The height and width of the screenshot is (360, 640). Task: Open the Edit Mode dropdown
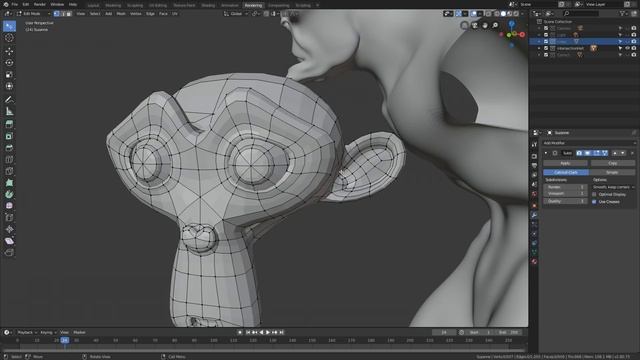[x=33, y=13]
